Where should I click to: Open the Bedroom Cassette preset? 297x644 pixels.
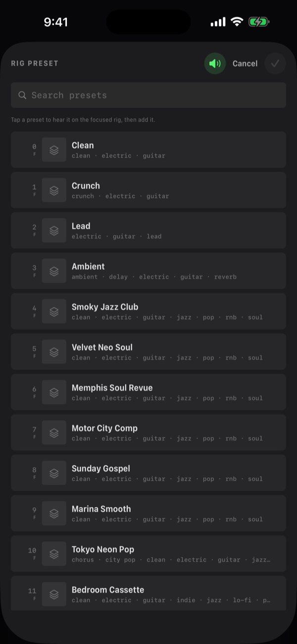click(148, 593)
